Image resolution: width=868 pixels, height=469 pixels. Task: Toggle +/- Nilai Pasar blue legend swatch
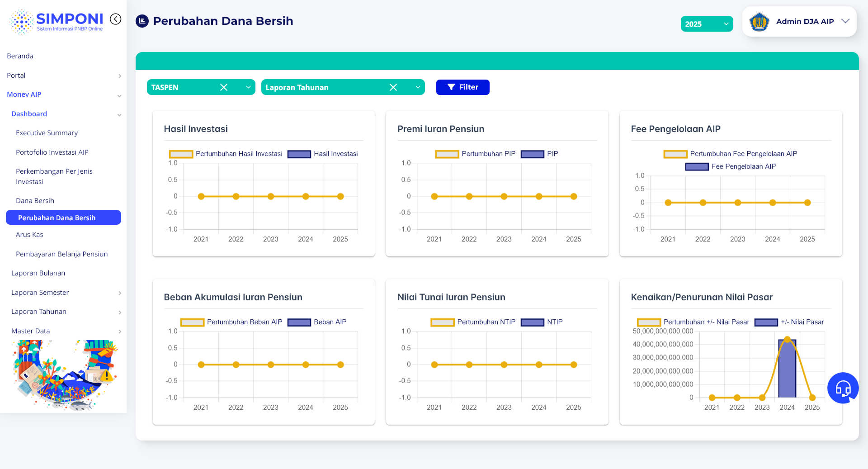point(766,322)
